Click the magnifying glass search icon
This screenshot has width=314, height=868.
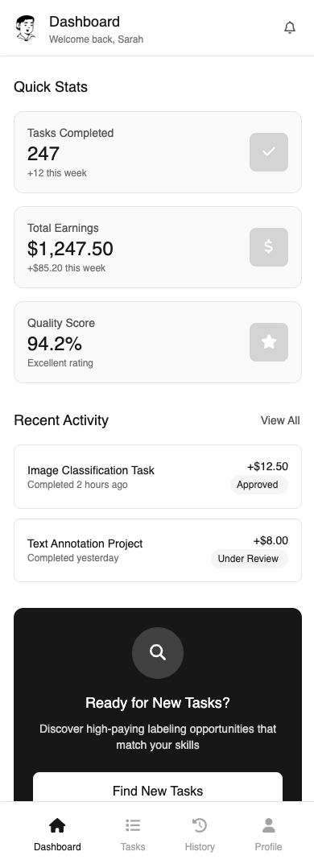coord(158,653)
